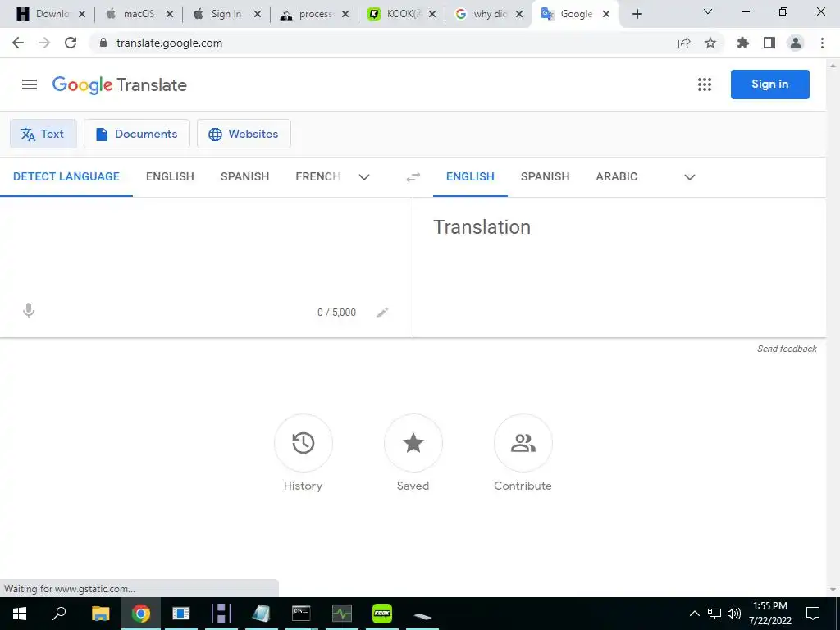Viewport: 840px width, 630px height.
Task: Open the notifications action center
Action: coord(813,614)
